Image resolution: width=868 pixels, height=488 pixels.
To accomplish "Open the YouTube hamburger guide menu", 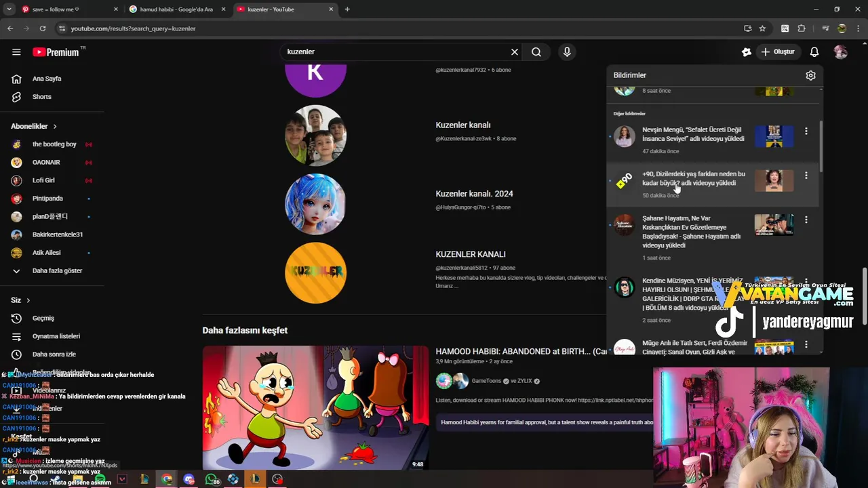I will [16, 52].
